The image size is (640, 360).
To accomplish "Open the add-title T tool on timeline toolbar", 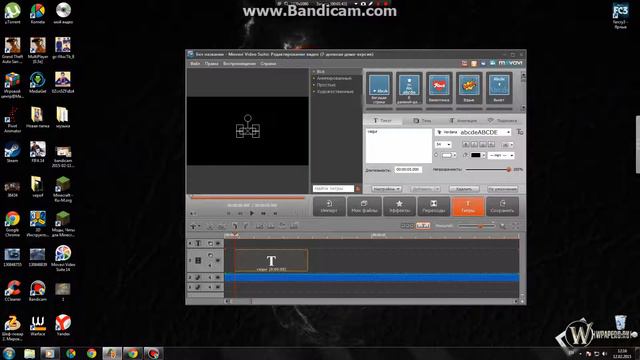I will tap(195, 226).
